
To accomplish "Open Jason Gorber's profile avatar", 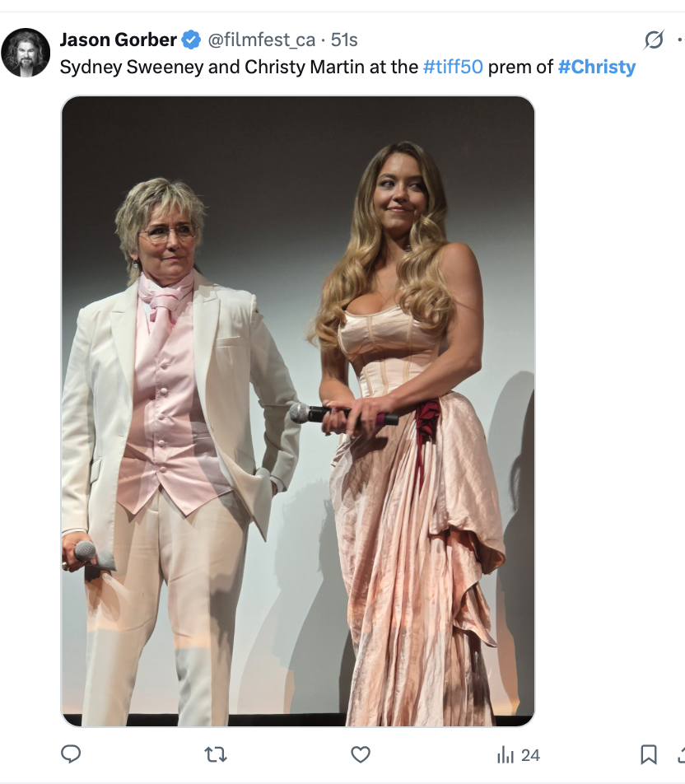I will [x=26, y=53].
